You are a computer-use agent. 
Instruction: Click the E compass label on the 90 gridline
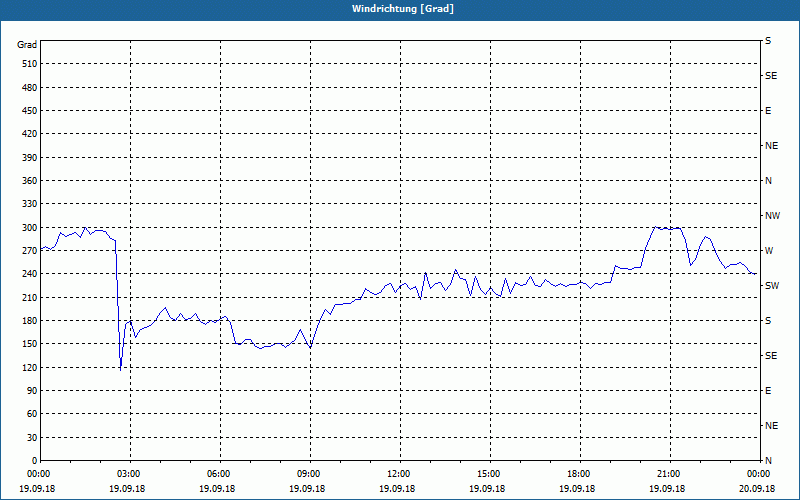[x=768, y=391]
